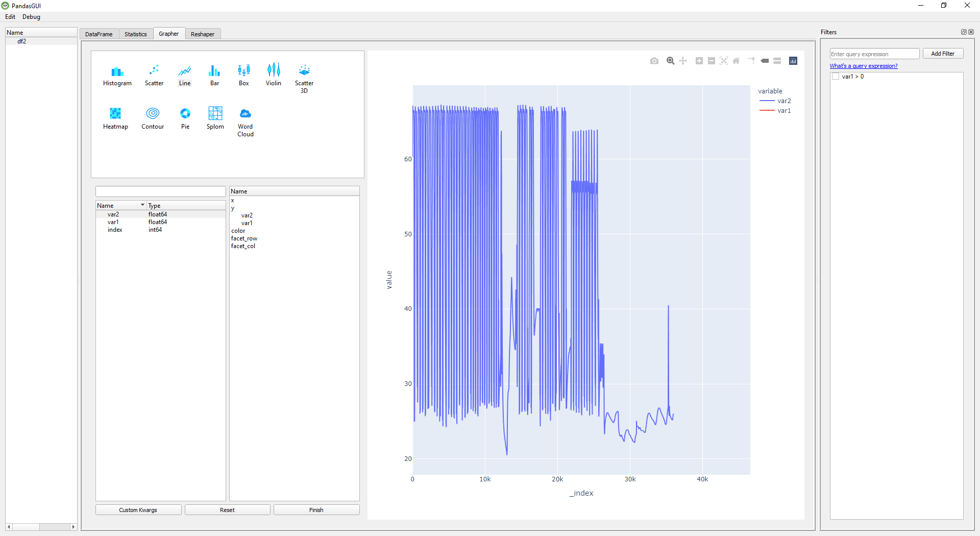Image resolution: width=980 pixels, height=536 pixels.
Task: Download plot as PNG camera icon
Action: point(654,61)
